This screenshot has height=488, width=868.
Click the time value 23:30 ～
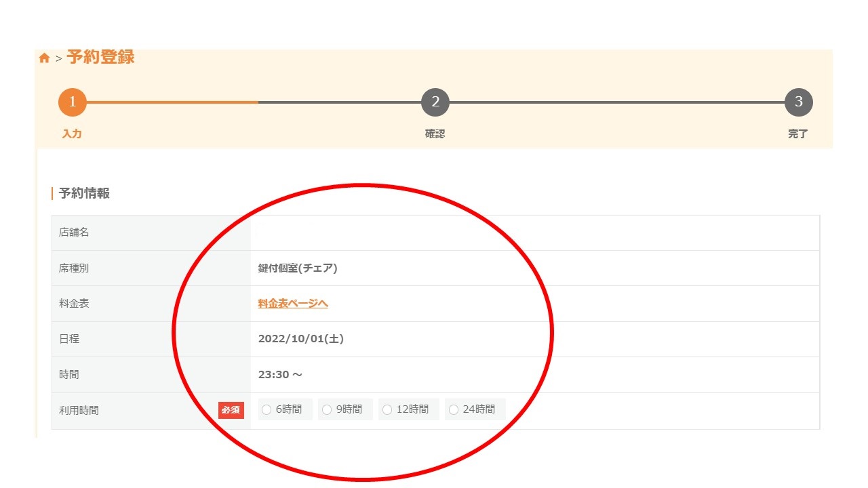[x=280, y=374]
